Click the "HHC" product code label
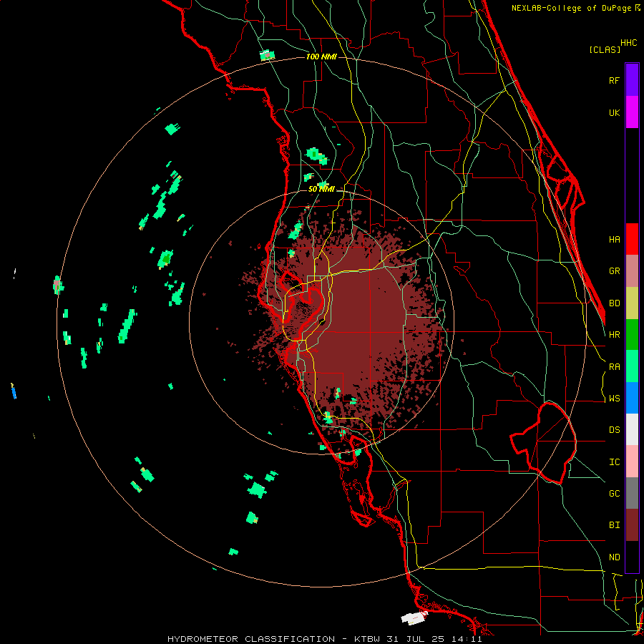 point(629,43)
